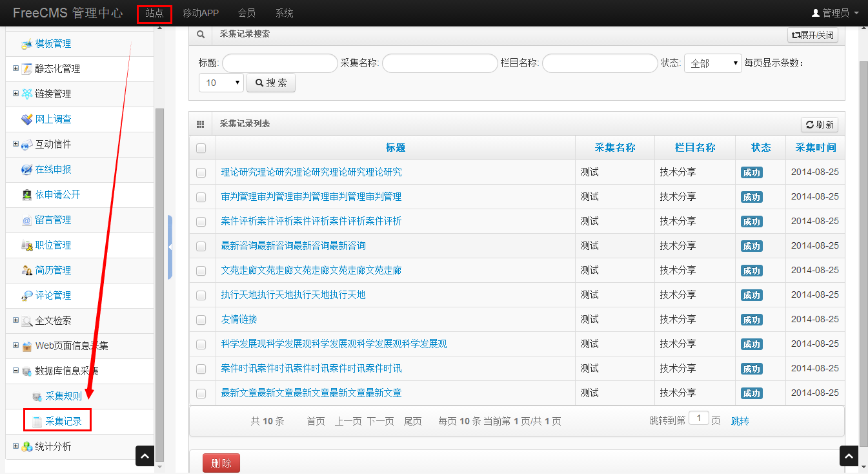The height and width of the screenshot is (474, 868).
Task: Open the 管理员 user dropdown menu
Action: tap(835, 13)
